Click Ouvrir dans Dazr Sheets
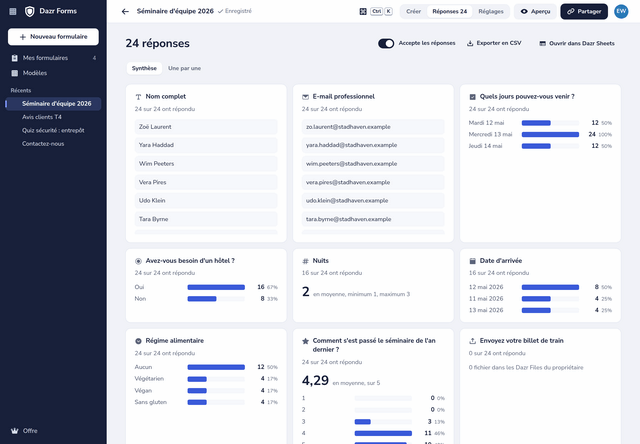 click(577, 43)
